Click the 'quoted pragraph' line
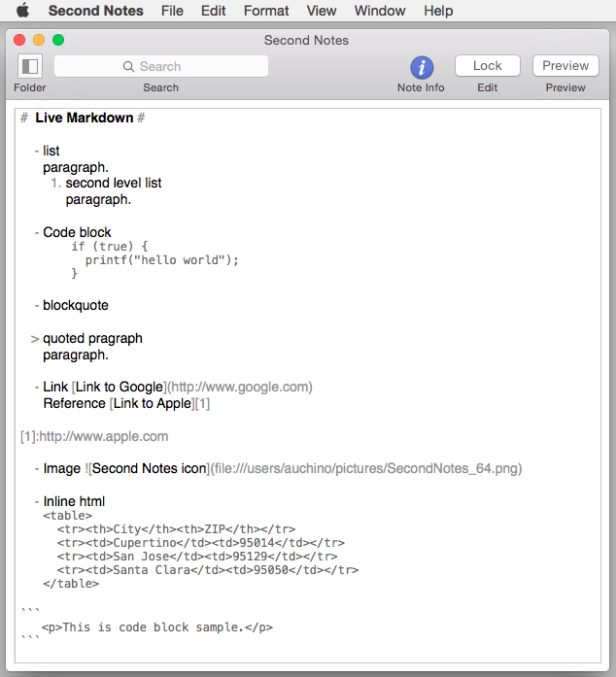Viewport: 616px width, 677px height. pos(92,338)
